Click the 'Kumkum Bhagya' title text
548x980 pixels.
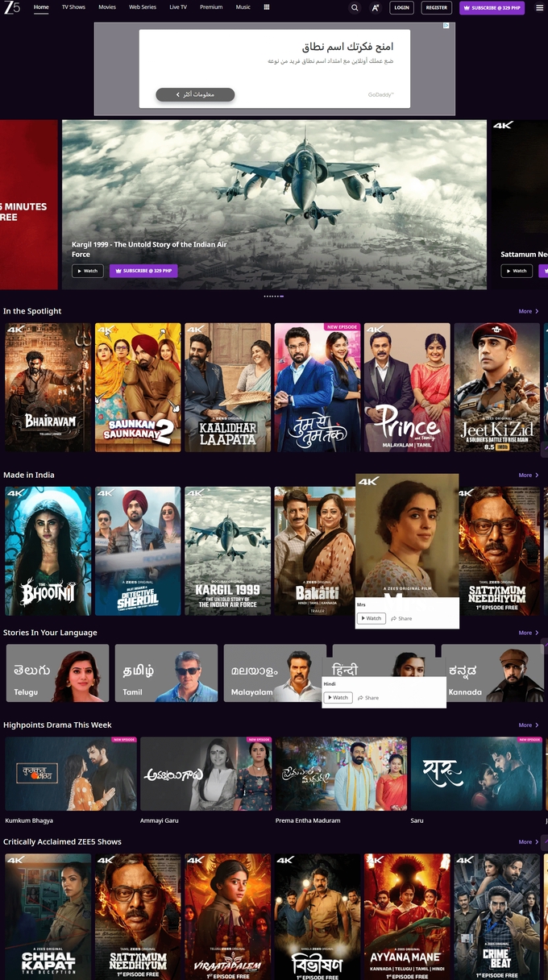[29, 820]
